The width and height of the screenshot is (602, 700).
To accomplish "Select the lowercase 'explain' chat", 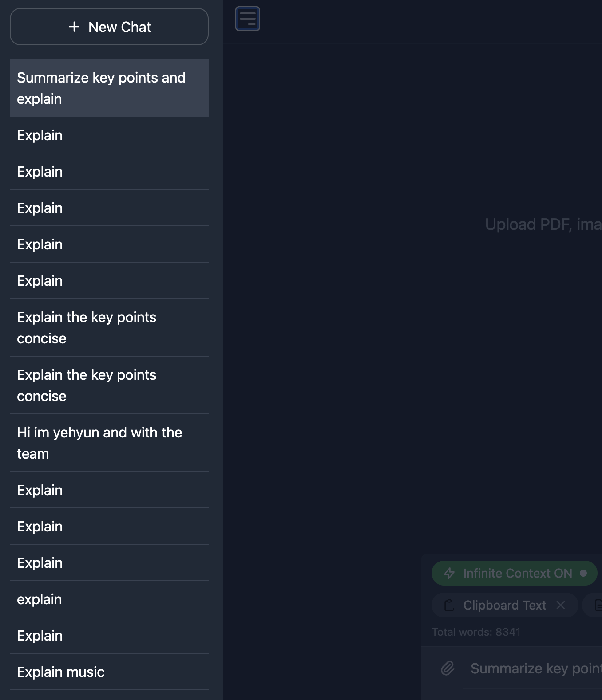I will click(109, 599).
